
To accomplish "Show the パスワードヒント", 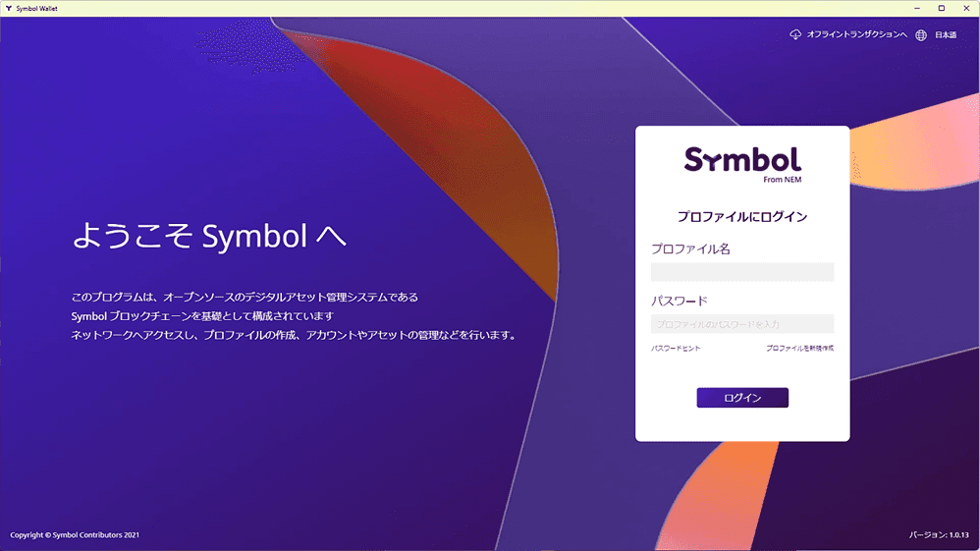I will point(676,349).
